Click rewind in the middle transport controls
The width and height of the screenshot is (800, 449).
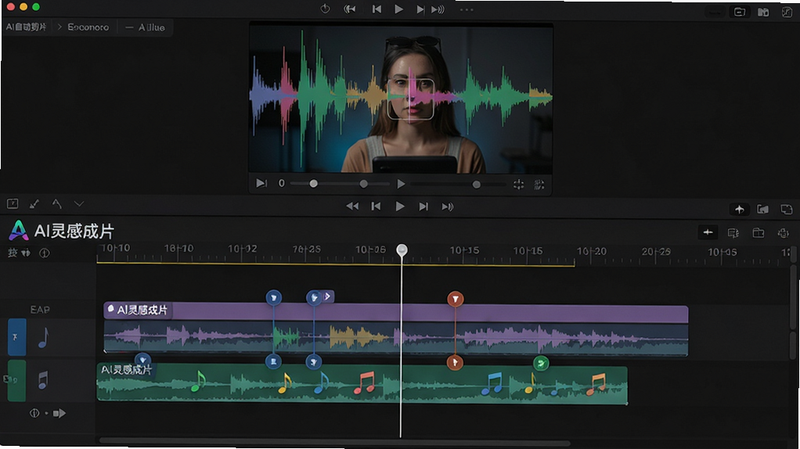point(352,206)
